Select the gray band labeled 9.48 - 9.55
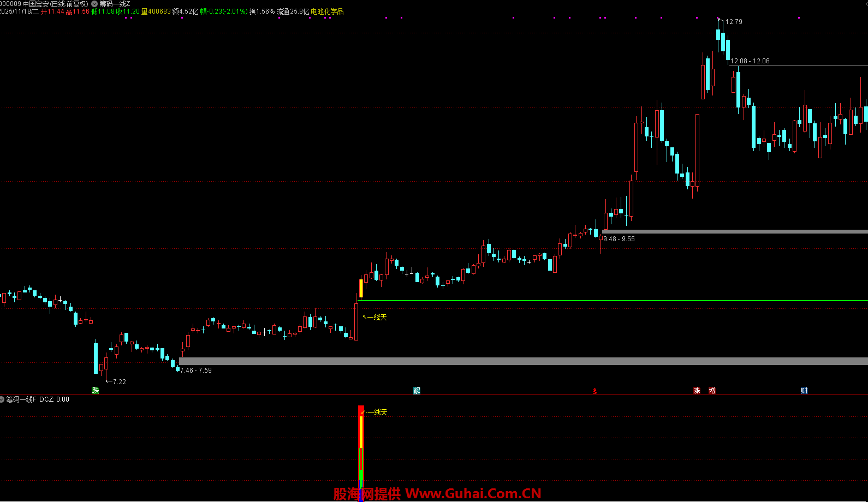This screenshot has width=868, height=502. click(737, 231)
